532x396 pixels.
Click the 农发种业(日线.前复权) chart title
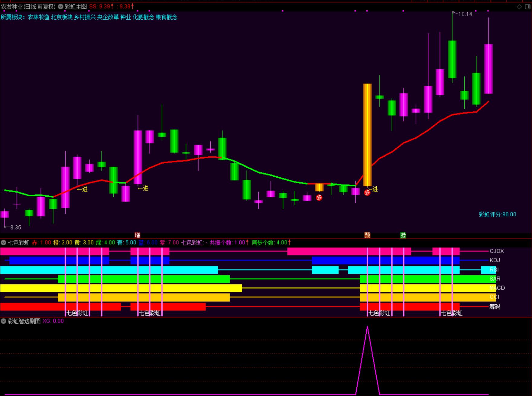[x=28, y=6]
